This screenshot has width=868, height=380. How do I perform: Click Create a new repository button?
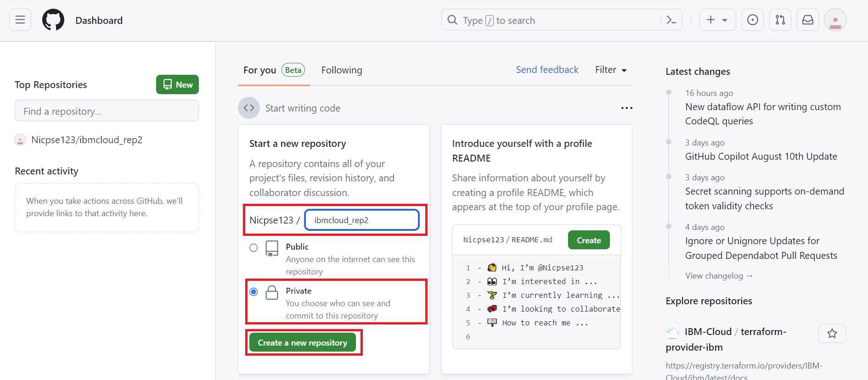[x=302, y=343]
